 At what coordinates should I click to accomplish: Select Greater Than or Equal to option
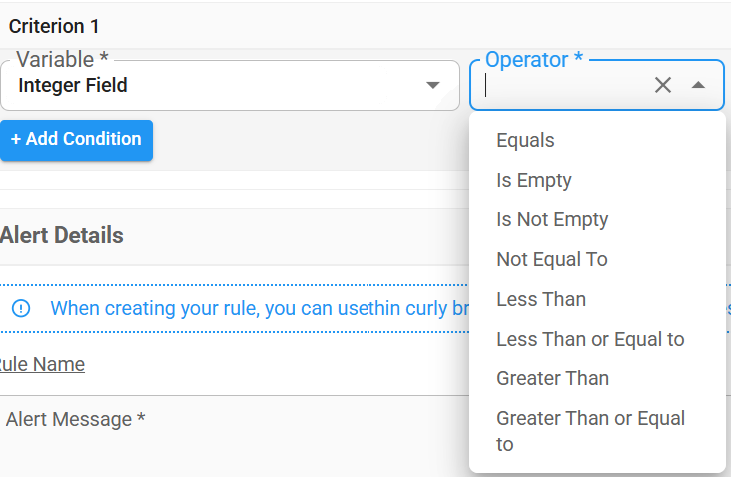(590, 430)
